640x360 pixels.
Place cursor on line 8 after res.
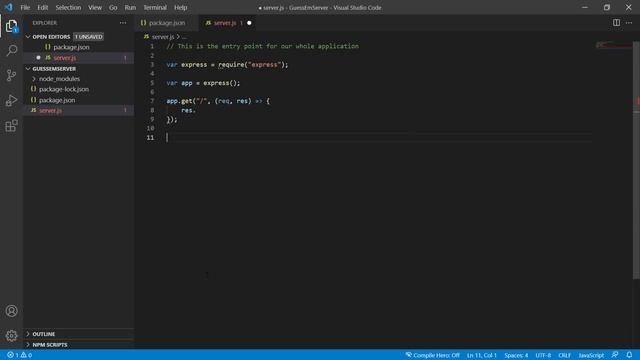click(196, 110)
